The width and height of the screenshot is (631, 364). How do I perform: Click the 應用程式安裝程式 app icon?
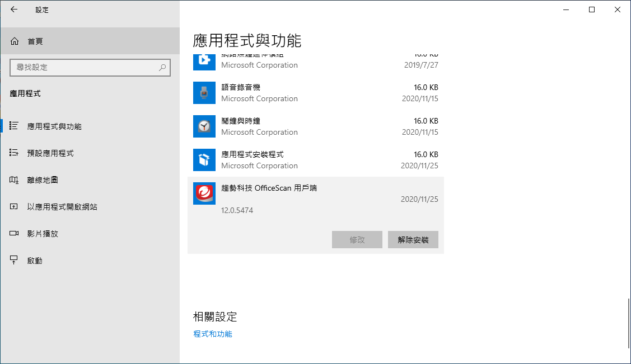(204, 160)
